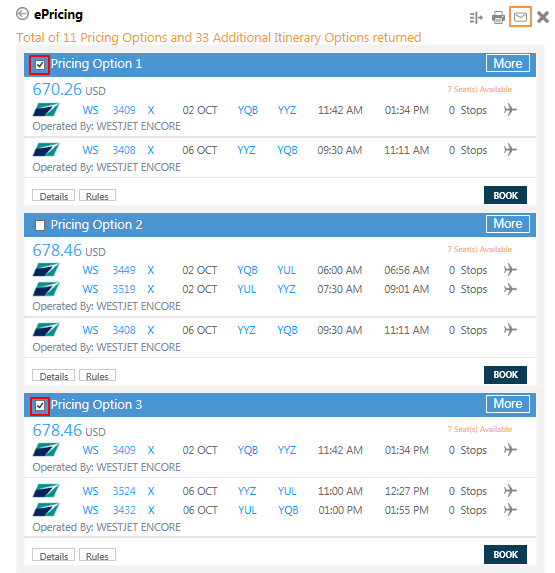Screen dimensions: 555x573
Task: Click the split panel icon next to print
Action: click(476, 17)
